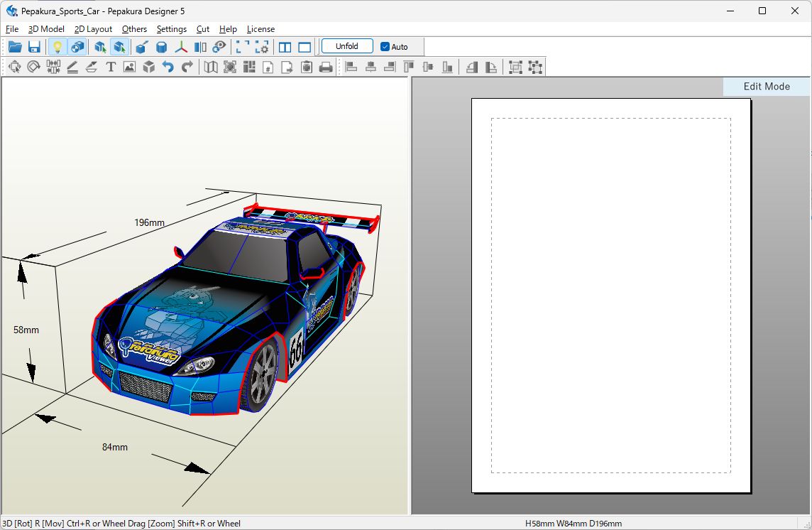This screenshot has height=530, width=812.
Task: Disable the Auto unfold checkbox
Action: pos(384,46)
